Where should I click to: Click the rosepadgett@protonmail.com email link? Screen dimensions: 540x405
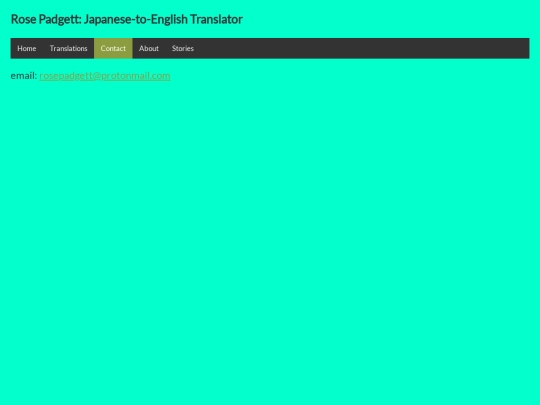[x=105, y=76]
